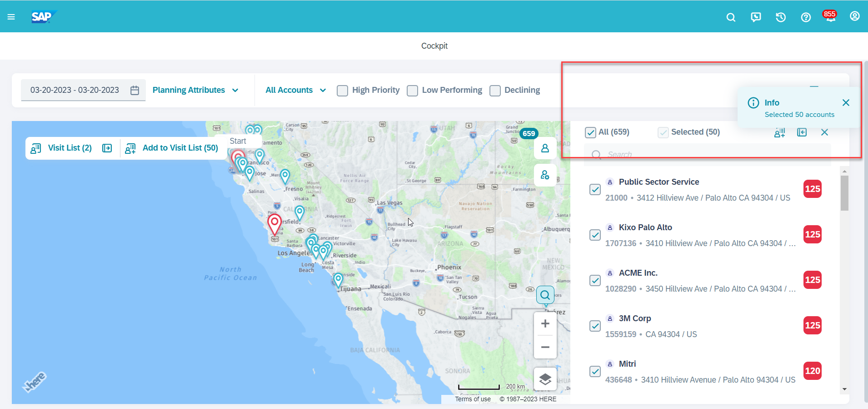The width and height of the screenshot is (868, 409).
Task: Uncheck Mitri account checkbox
Action: (595, 371)
